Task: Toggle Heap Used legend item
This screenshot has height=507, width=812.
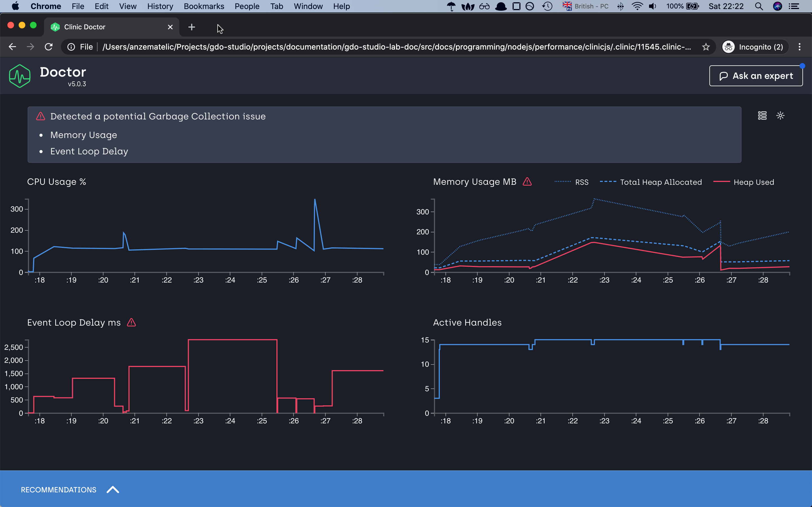Action: (753, 182)
